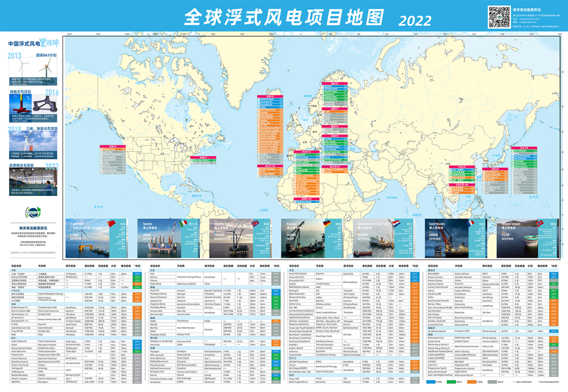Click the 2022 year label in the header
The image size is (568, 392).
[415, 21]
